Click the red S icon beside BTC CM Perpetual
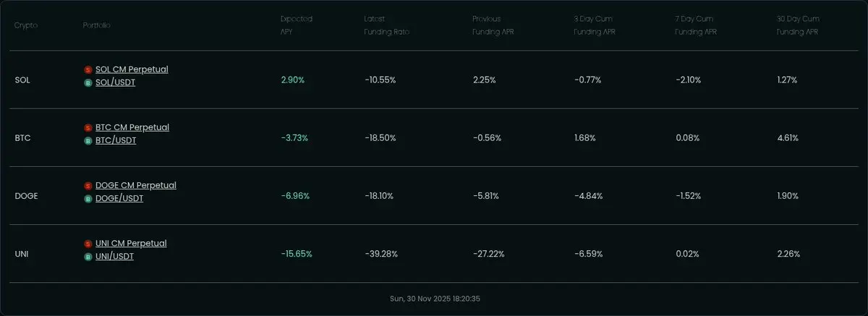Image resolution: width=868 pixels, height=316 pixels. click(x=88, y=127)
